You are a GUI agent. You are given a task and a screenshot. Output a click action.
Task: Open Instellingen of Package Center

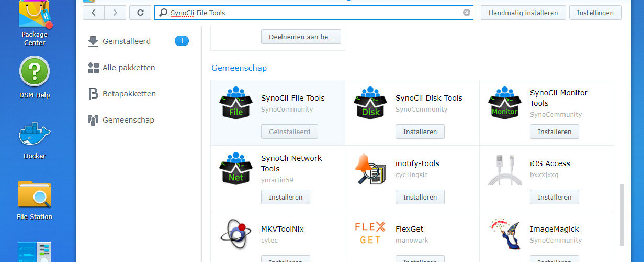coord(595,13)
